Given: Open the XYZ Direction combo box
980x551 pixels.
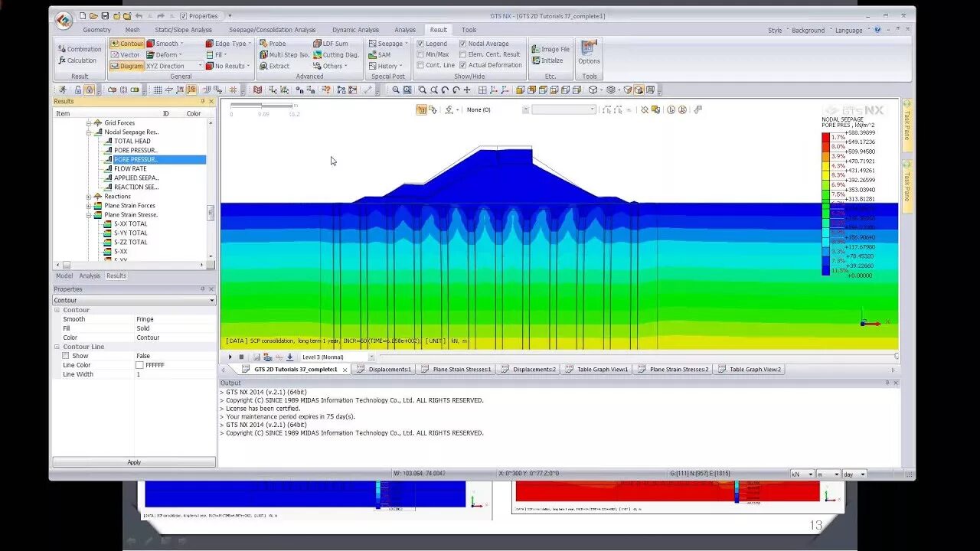Looking at the screenshot, I should coord(174,66).
